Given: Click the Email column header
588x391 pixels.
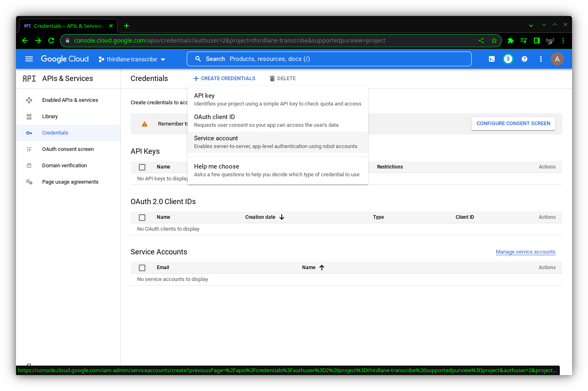Looking at the screenshot, I should tap(163, 267).
